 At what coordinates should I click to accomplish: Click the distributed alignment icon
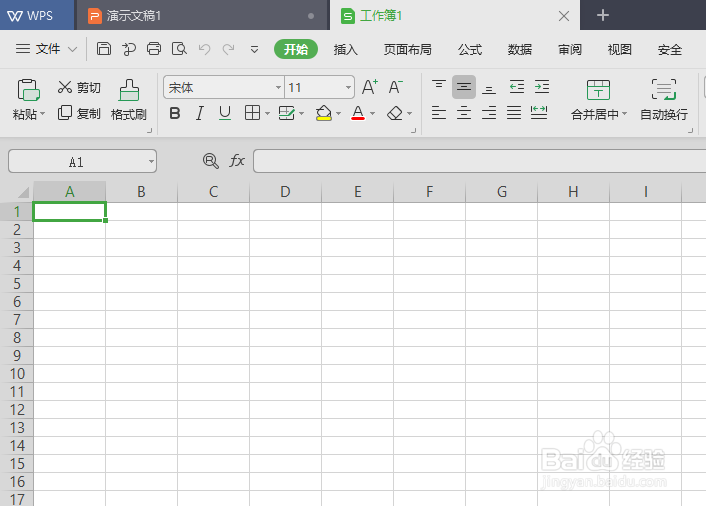(x=539, y=113)
